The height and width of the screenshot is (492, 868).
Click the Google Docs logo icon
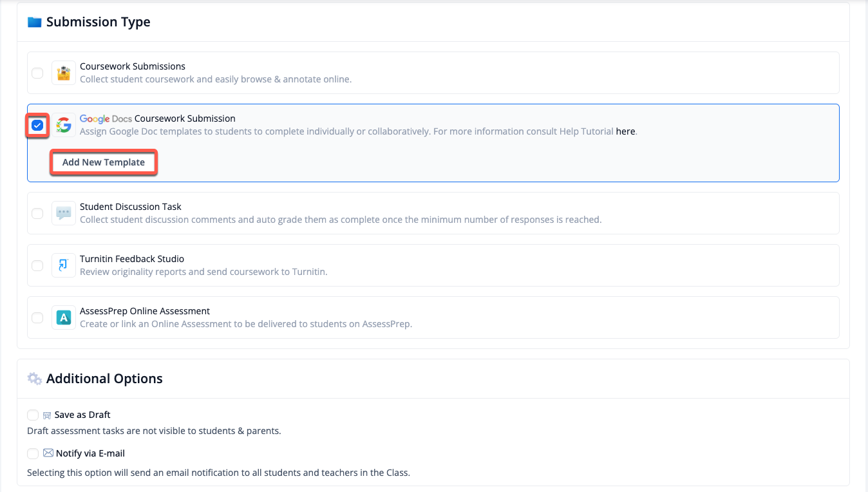63,125
